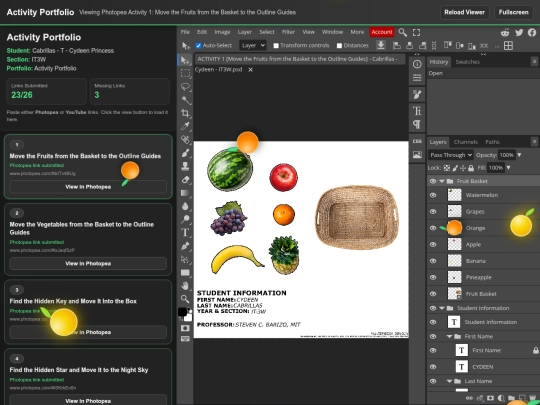Select the Watermelon layer thumbnail
This screenshot has height=405, width=540.
[454, 195]
